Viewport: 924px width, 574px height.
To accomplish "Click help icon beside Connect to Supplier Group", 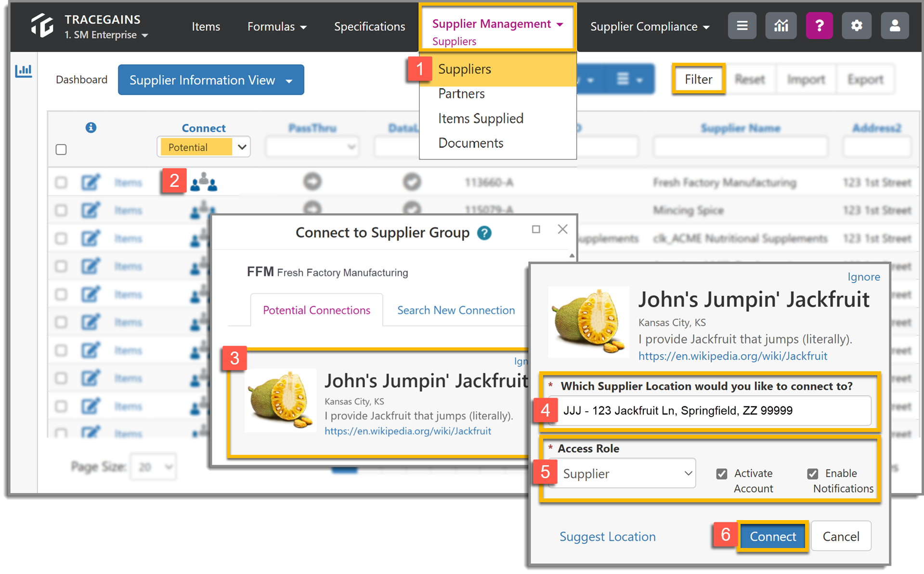I will click(x=484, y=233).
